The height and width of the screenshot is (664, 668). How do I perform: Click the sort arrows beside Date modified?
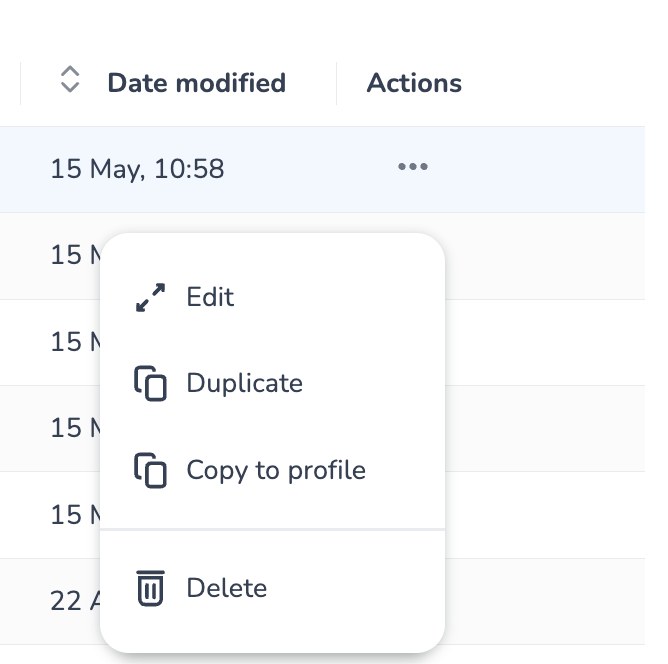(69, 81)
